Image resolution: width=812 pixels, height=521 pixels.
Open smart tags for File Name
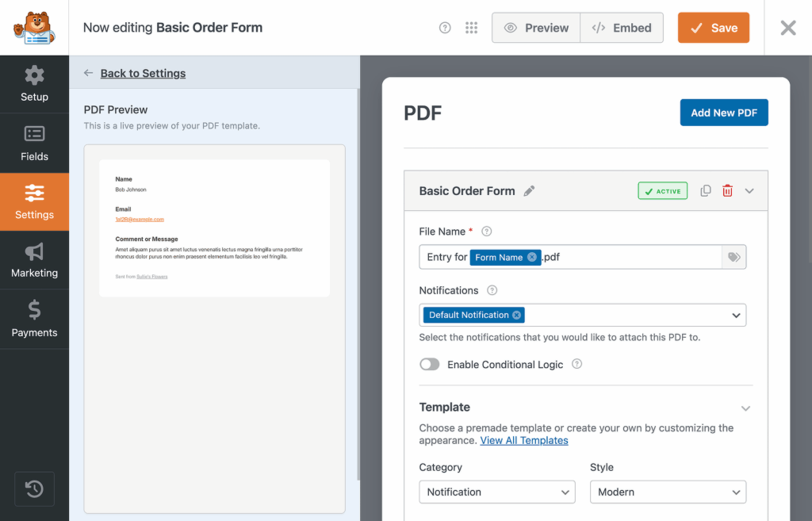click(733, 257)
